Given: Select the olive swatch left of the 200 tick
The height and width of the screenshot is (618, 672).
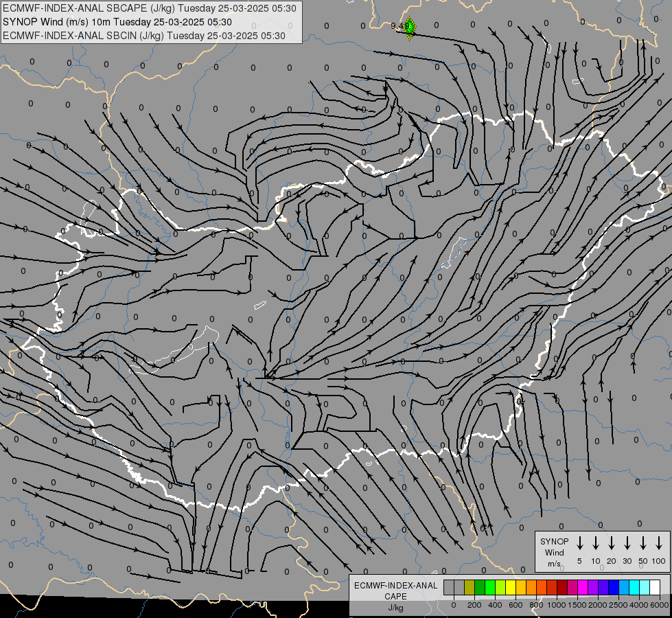Looking at the screenshot, I should tap(470, 587).
